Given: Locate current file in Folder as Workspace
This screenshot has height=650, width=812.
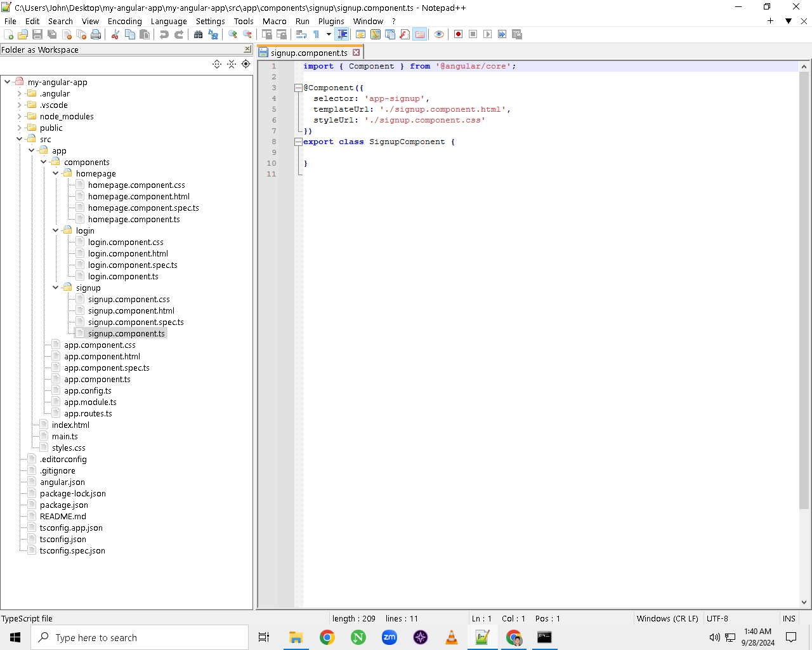Looking at the screenshot, I should pos(246,64).
